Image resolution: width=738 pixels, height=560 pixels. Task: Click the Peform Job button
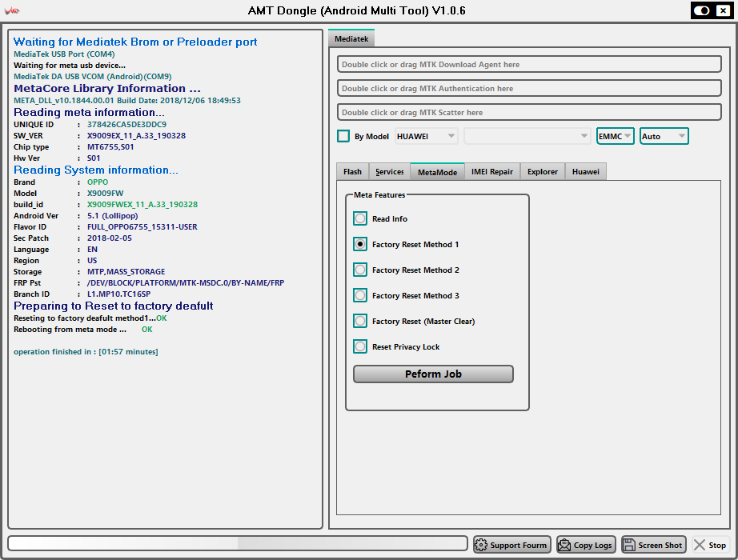[x=433, y=374]
